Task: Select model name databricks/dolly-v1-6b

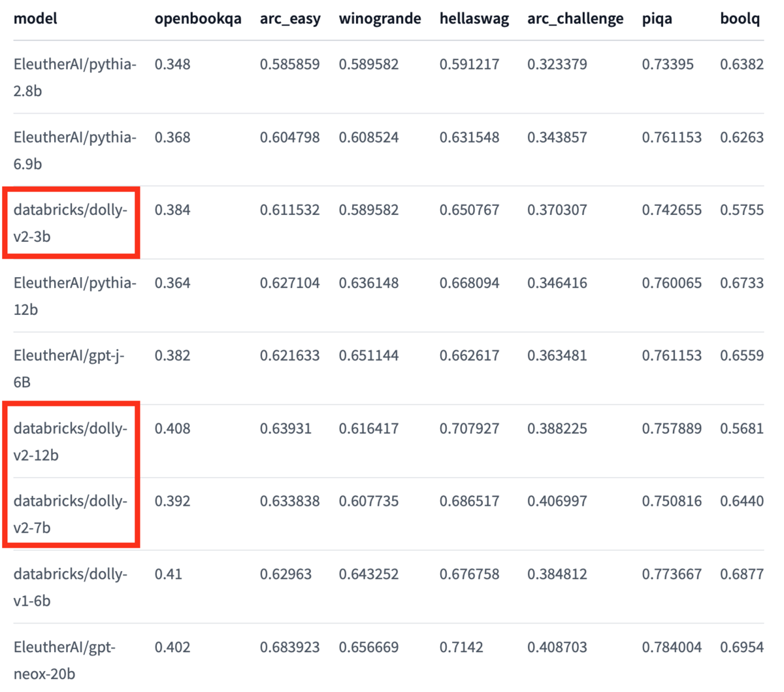Action: click(x=71, y=587)
